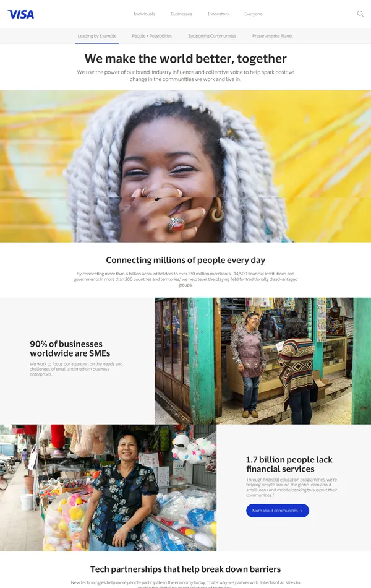Image resolution: width=371 pixels, height=588 pixels.
Task: Open the Businesses menu
Action: pyautogui.click(x=181, y=14)
